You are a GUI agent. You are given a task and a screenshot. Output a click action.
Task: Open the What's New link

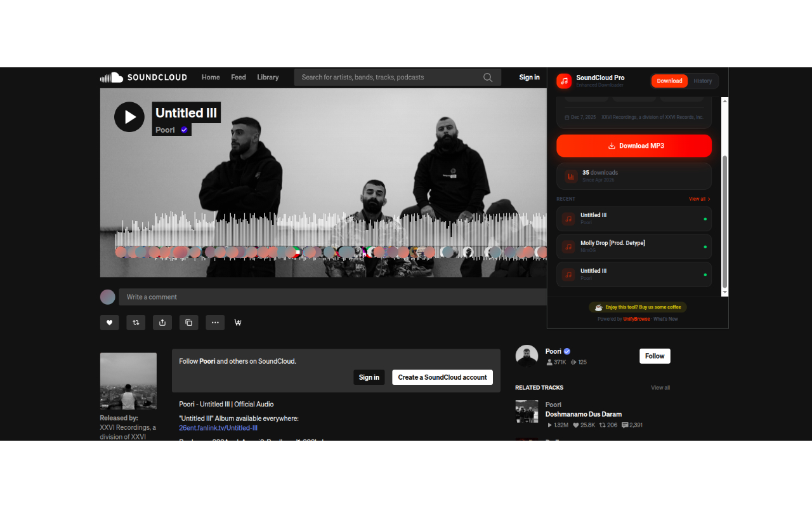point(665,319)
